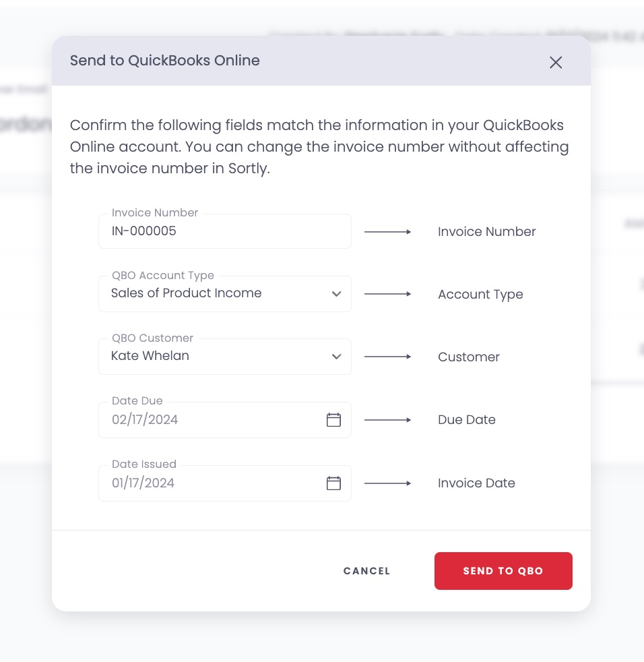Expand the QBO Account Type dropdown
This screenshot has width=644, height=662.
point(225,294)
